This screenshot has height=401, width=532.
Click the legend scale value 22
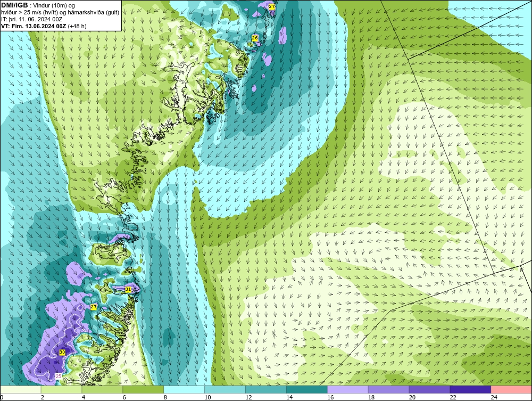click(x=453, y=397)
